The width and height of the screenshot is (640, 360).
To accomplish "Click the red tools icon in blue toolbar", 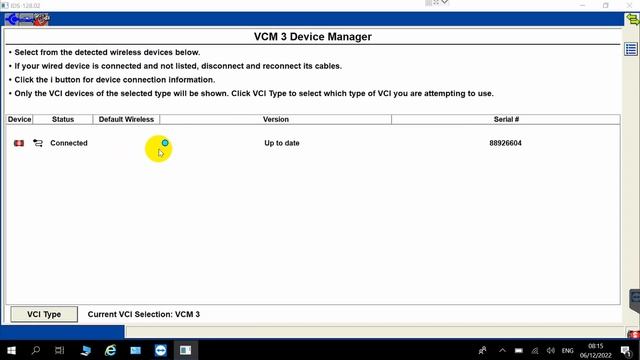I will pos(41,19).
